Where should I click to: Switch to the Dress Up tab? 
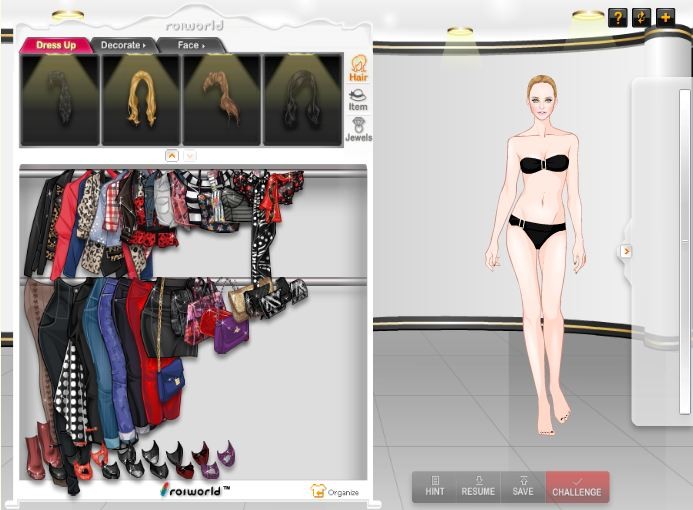[56, 45]
